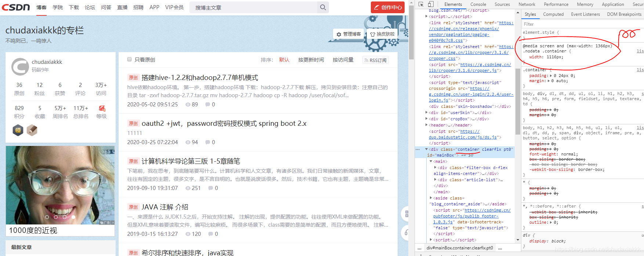Select the fourth carousel dot on the ad image
Image resolution: width=644 pixels, height=256 pixels.
pyautogui.click(x=73, y=217)
